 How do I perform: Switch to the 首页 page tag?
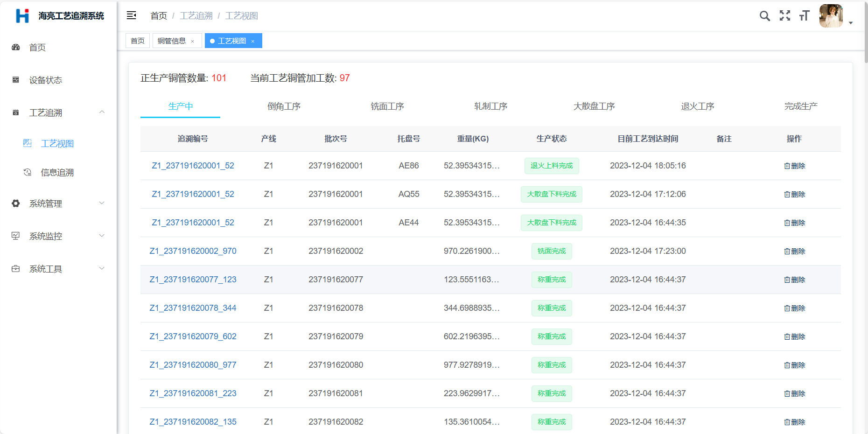pyautogui.click(x=138, y=41)
